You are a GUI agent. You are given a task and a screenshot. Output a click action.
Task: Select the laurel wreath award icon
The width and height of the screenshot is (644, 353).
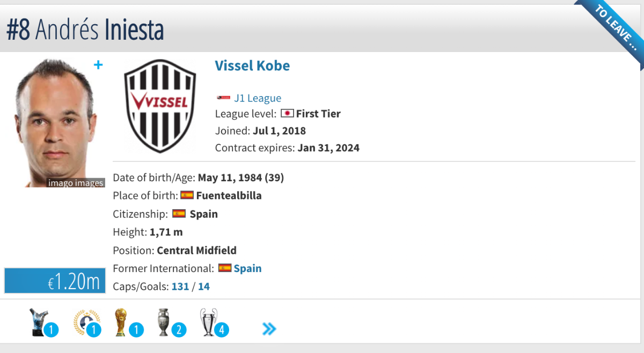(x=86, y=322)
